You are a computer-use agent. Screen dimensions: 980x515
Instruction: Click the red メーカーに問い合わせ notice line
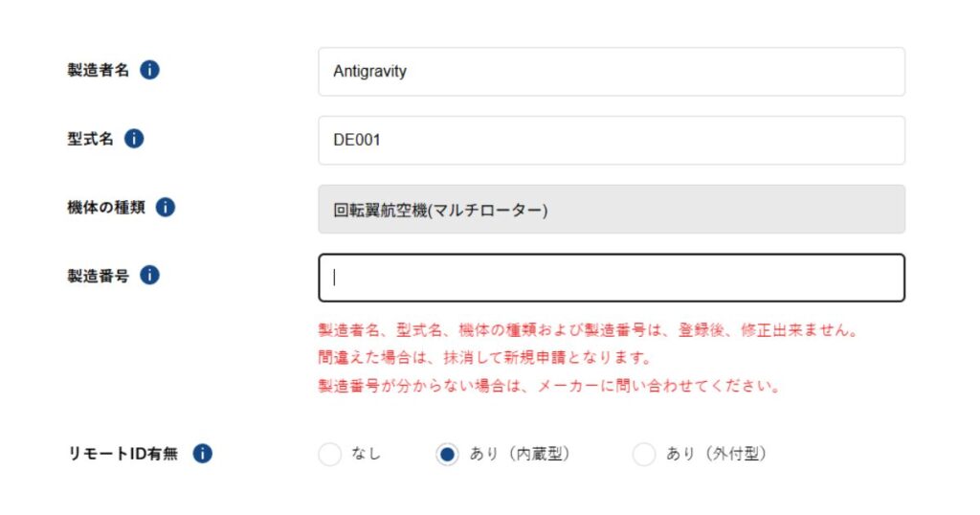click(x=550, y=387)
